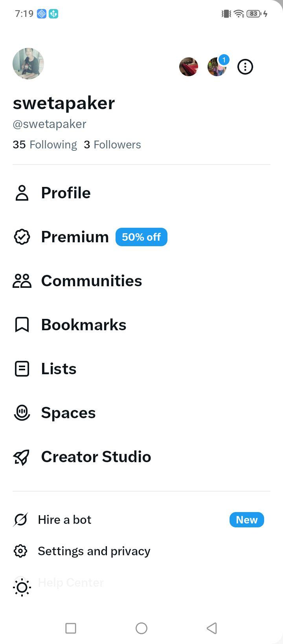Tap the Spaces microphone icon
This screenshot has height=644, width=283.
[x=22, y=413]
